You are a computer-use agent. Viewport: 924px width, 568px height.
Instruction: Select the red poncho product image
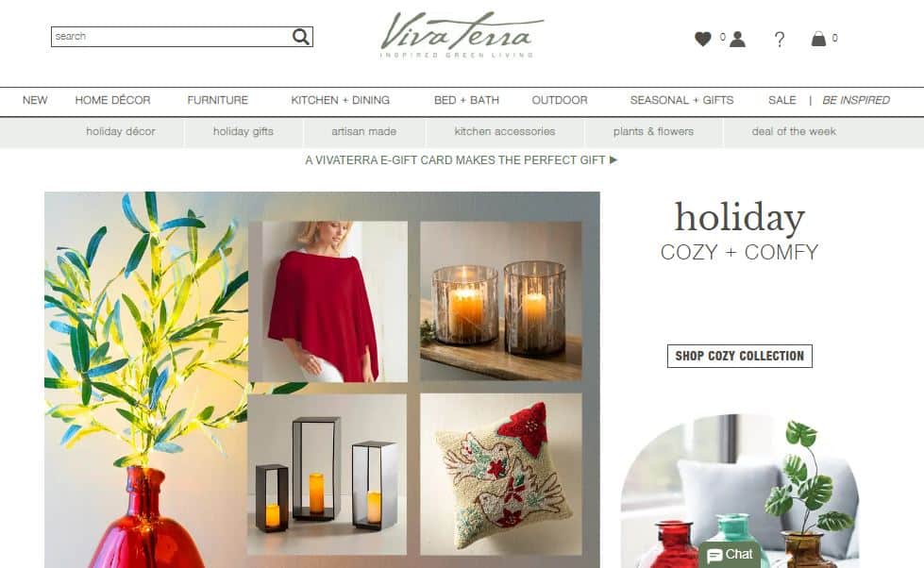[x=328, y=301]
